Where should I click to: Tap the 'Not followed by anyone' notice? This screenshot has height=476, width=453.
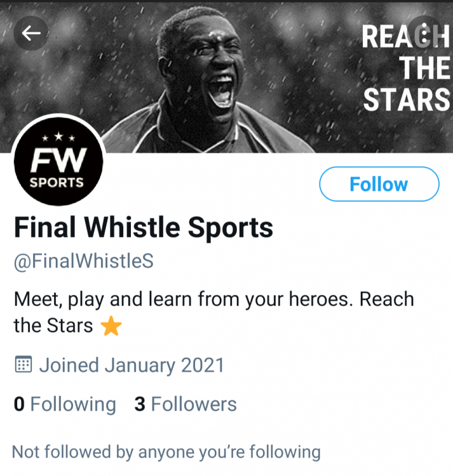[166, 452]
